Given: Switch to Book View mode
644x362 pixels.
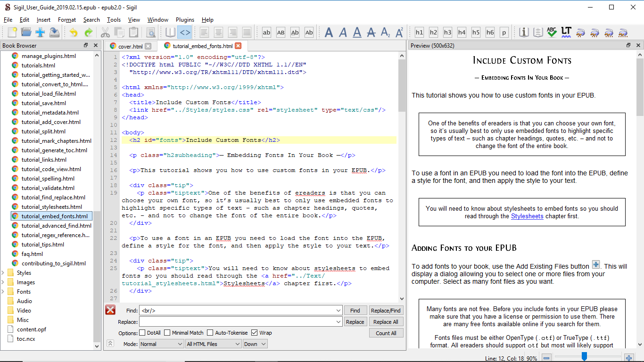Looking at the screenshot, I should click(x=170, y=33).
